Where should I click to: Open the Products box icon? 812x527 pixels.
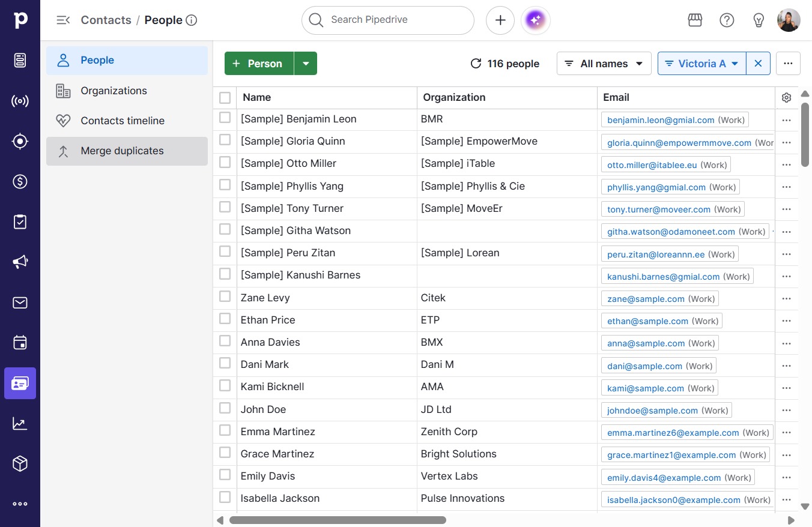click(x=20, y=464)
